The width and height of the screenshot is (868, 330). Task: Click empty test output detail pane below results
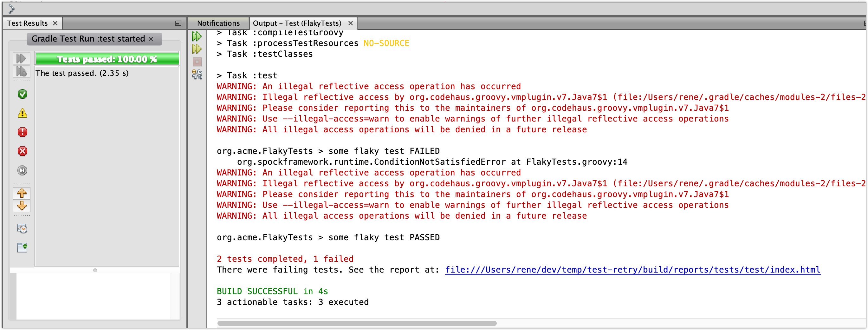pos(93,296)
